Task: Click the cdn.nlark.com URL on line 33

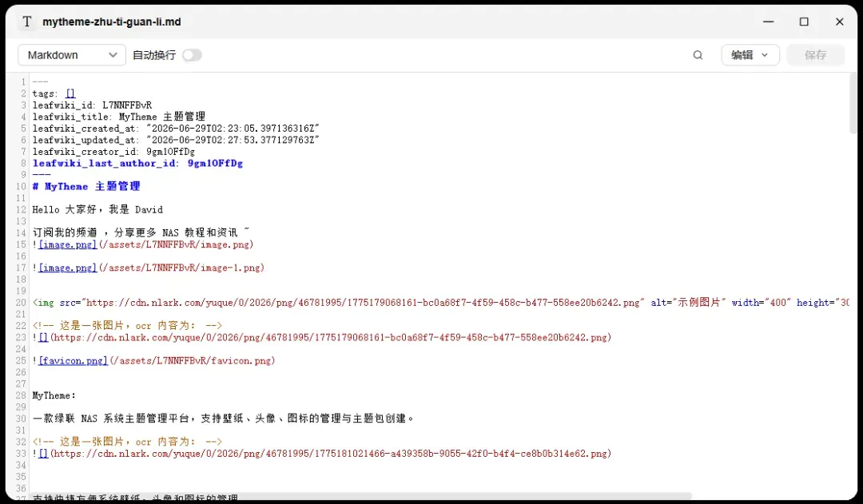Action: tap(331, 454)
